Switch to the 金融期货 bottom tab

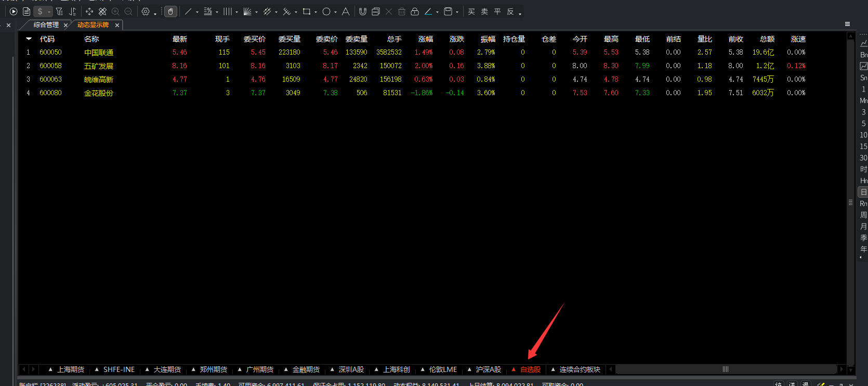(306, 369)
